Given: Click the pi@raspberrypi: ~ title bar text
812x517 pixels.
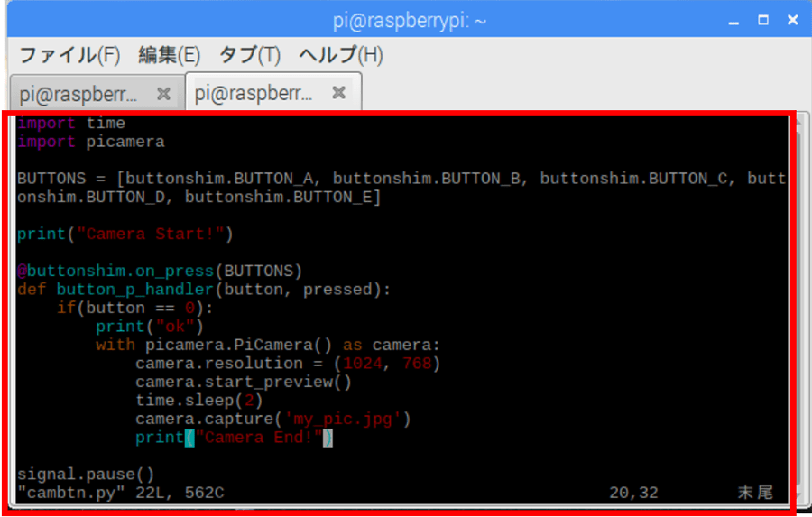Looking at the screenshot, I should point(409,22).
